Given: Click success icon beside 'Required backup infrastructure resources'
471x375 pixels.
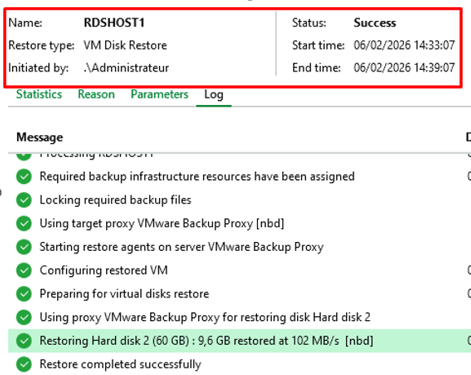Looking at the screenshot, I should coord(24,176).
